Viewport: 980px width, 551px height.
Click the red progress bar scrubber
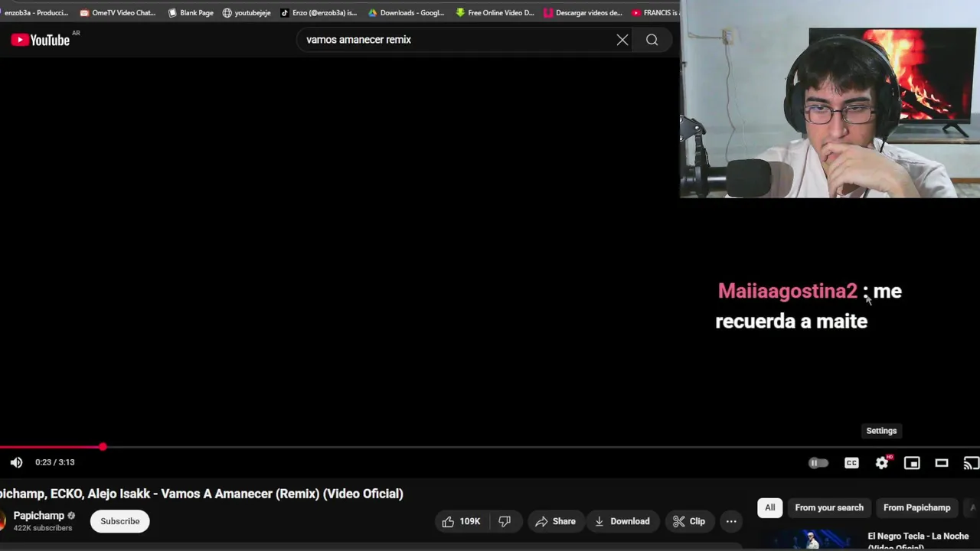[103, 447]
